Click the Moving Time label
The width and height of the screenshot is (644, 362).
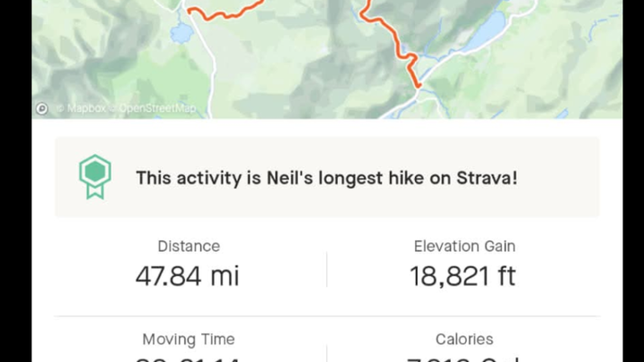pos(188,339)
